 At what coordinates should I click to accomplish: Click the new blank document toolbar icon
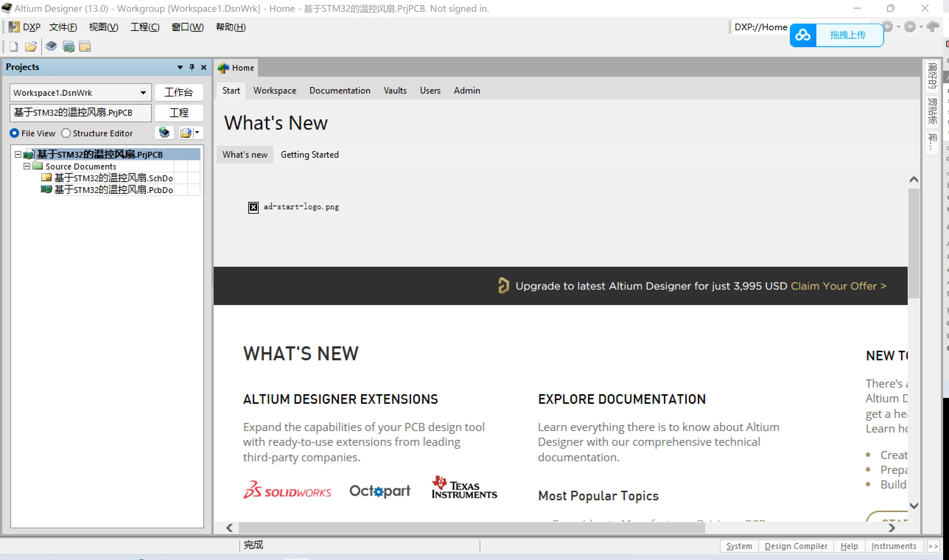pyautogui.click(x=14, y=47)
